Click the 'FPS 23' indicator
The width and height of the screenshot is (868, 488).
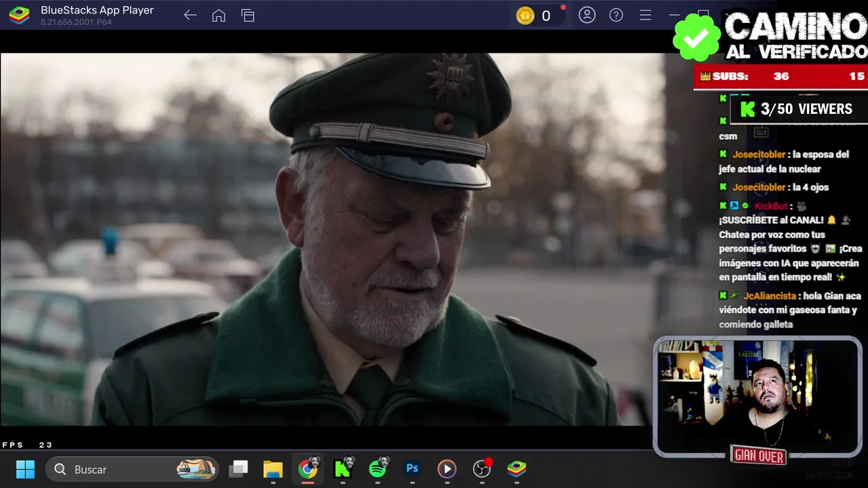coord(27,445)
